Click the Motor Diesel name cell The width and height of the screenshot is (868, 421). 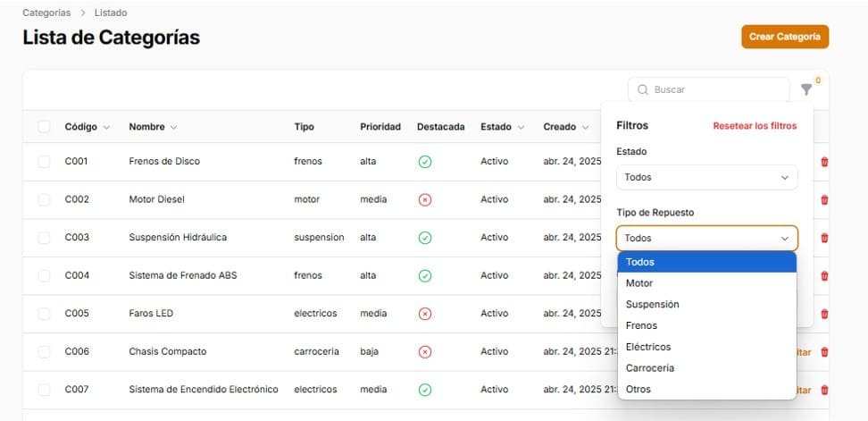(x=156, y=200)
